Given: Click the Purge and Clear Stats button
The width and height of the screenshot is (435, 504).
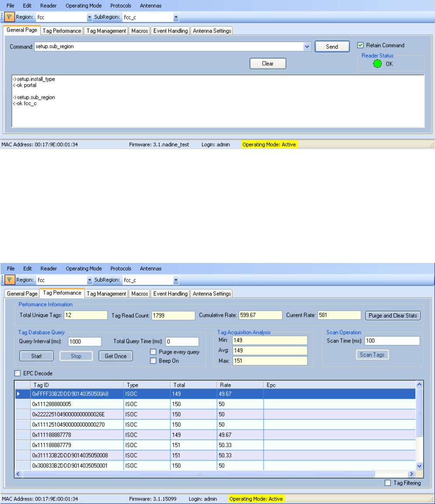Looking at the screenshot, I should 393,315.
